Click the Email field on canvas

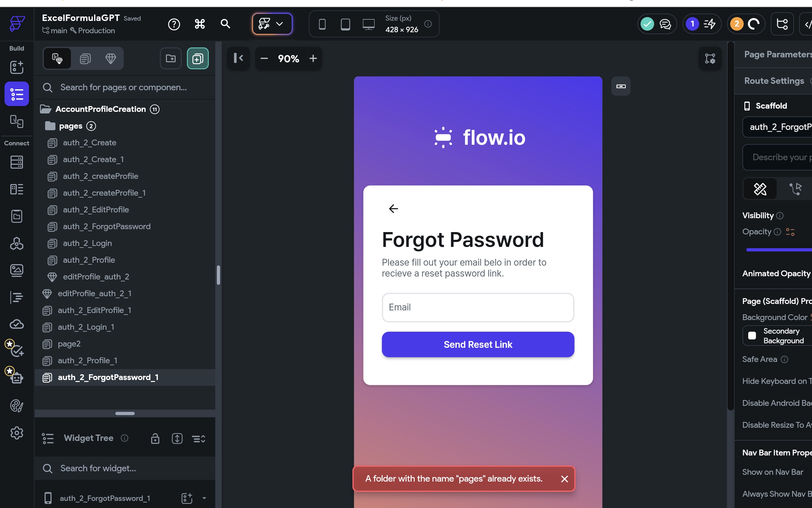point(478,308)
